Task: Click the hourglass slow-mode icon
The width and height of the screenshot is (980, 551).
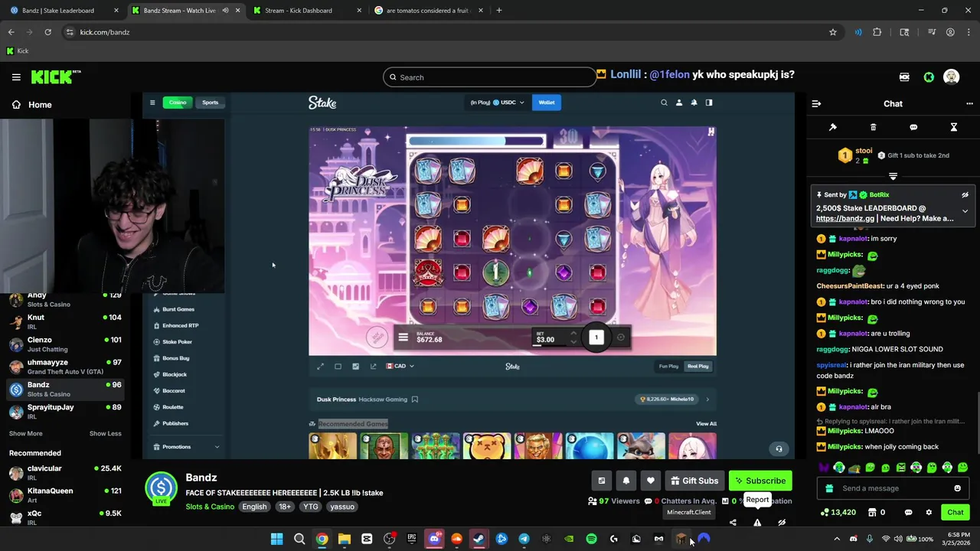Action: 953,127
